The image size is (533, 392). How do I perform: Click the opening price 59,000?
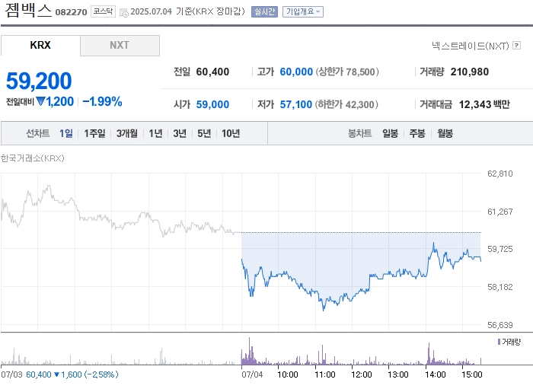(x=212, y=104)
